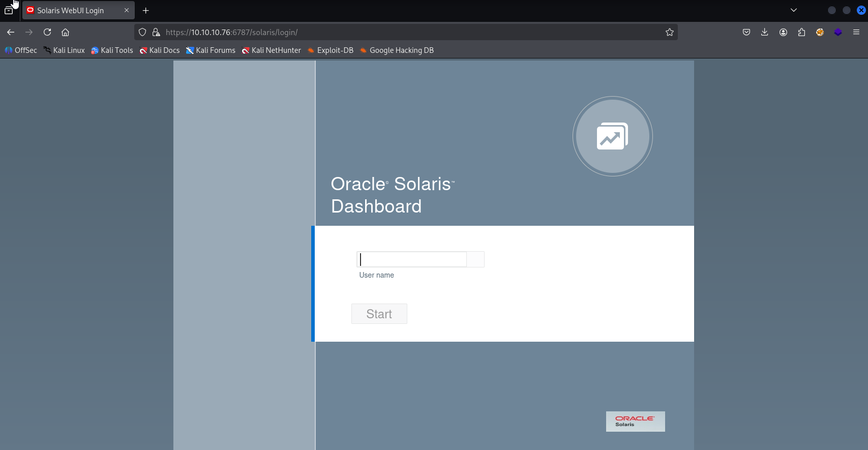The height and width of the screenshot is (450, 868).
Task: Go back with the browser back arrow
Action: click(x=11, y=32)
